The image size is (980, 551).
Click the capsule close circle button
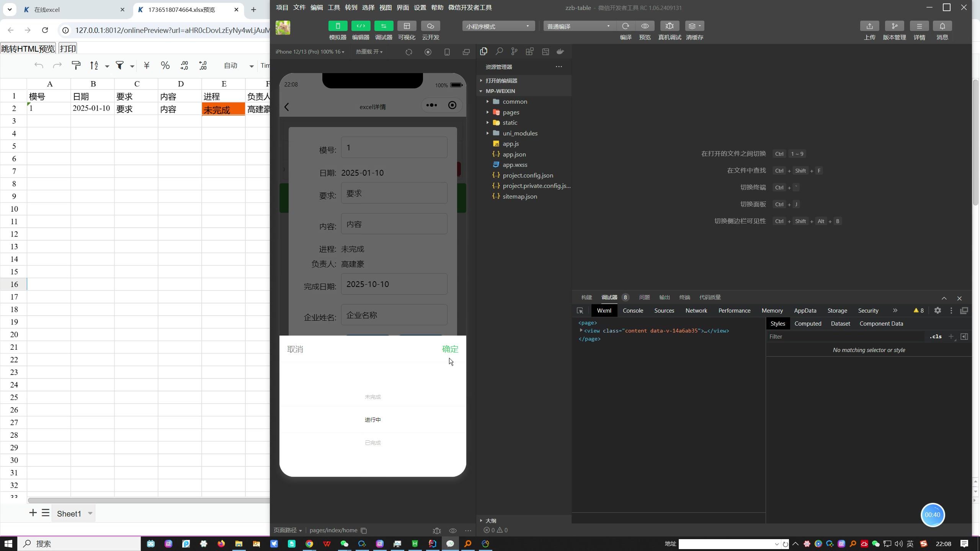tap(452, 105)
